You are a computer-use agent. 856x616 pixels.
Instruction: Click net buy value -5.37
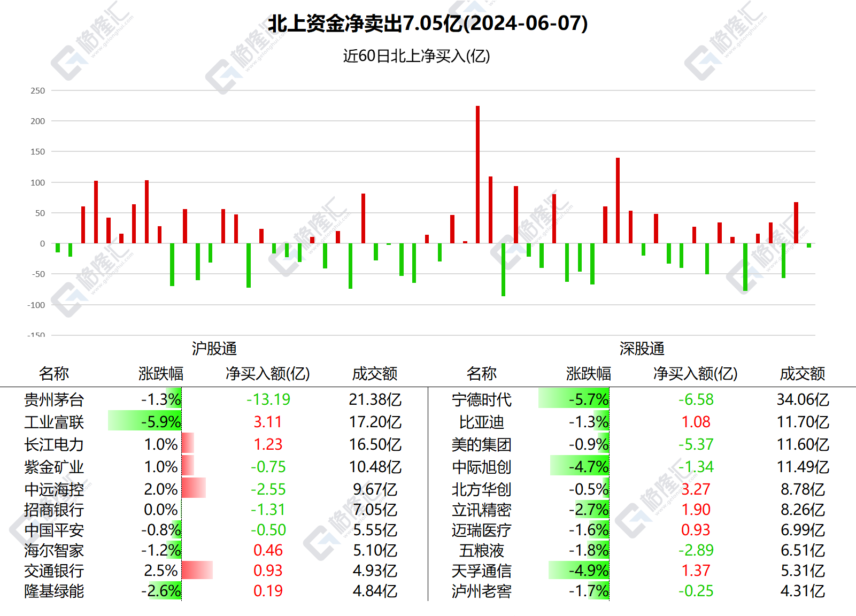click(696, 444)
